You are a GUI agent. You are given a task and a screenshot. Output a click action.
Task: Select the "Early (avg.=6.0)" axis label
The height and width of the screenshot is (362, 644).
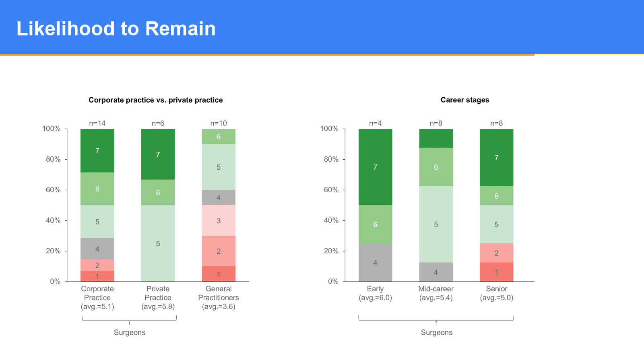[375, 293]
